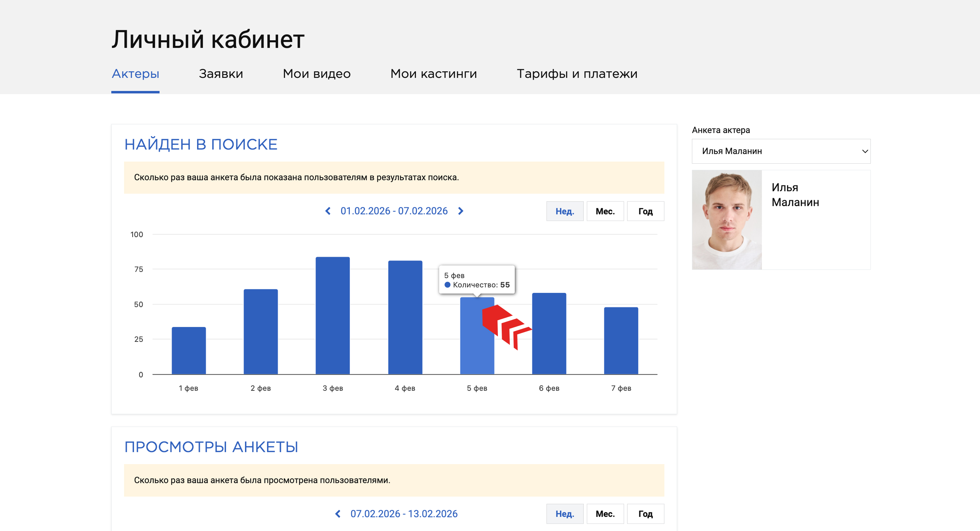The image size is (980, 531).
Task: Select Нед. period in search chart
Action: coord(564,212)
